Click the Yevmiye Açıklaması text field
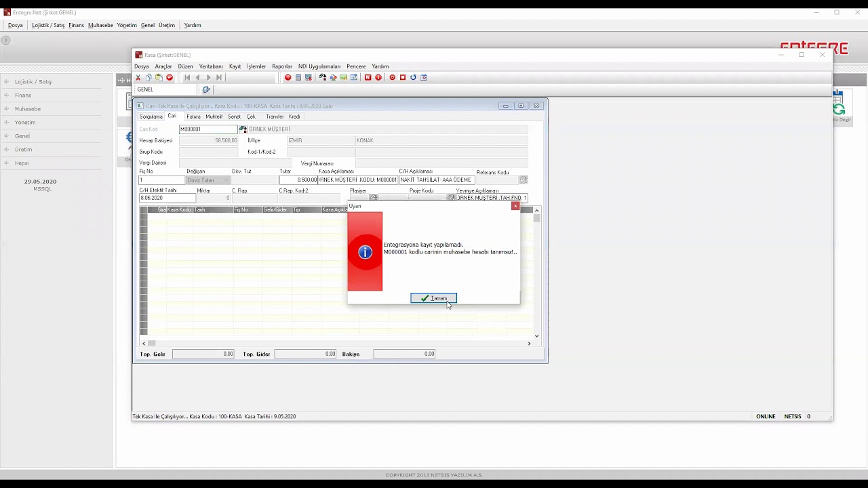 pos(492,198)
